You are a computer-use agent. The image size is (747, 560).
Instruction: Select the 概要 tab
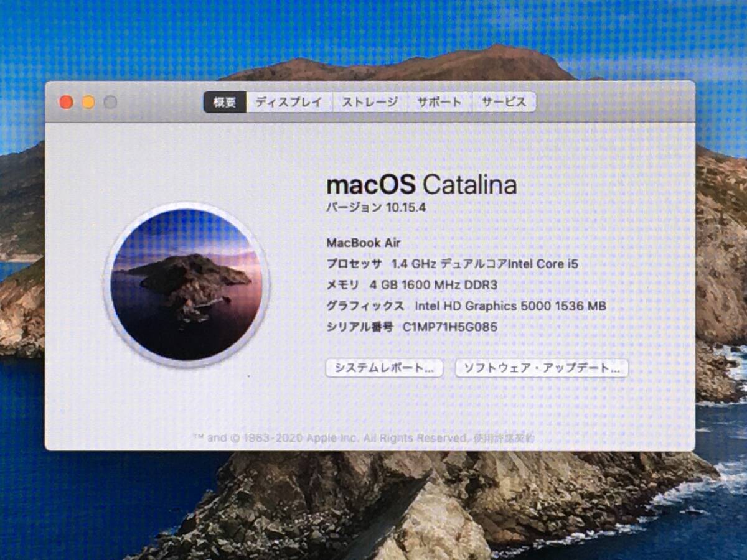(225, 102)
